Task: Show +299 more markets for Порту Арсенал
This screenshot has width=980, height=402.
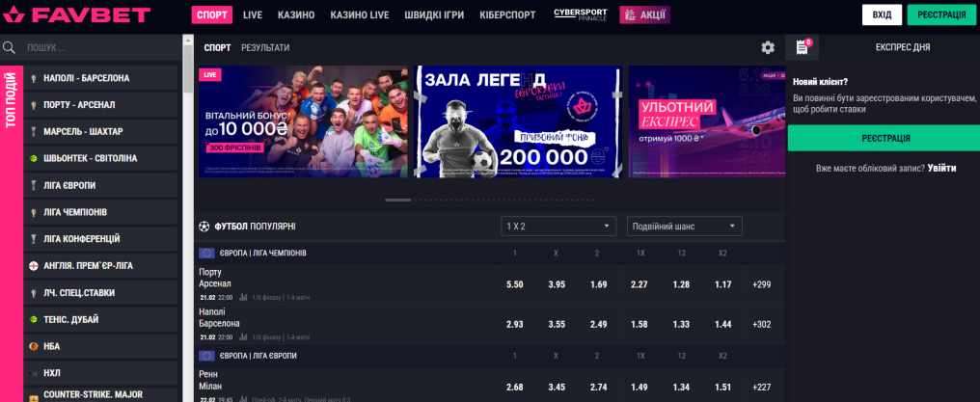Action: pyautogui.click(x=762, y=284)
